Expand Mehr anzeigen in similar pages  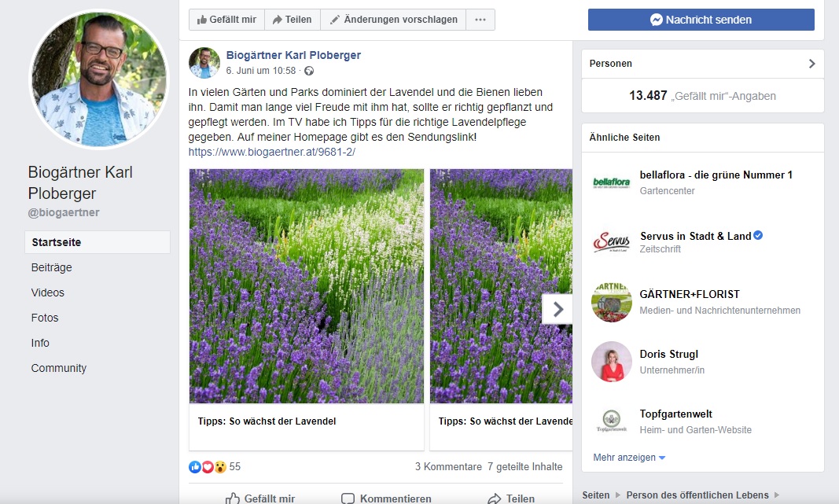629,458
